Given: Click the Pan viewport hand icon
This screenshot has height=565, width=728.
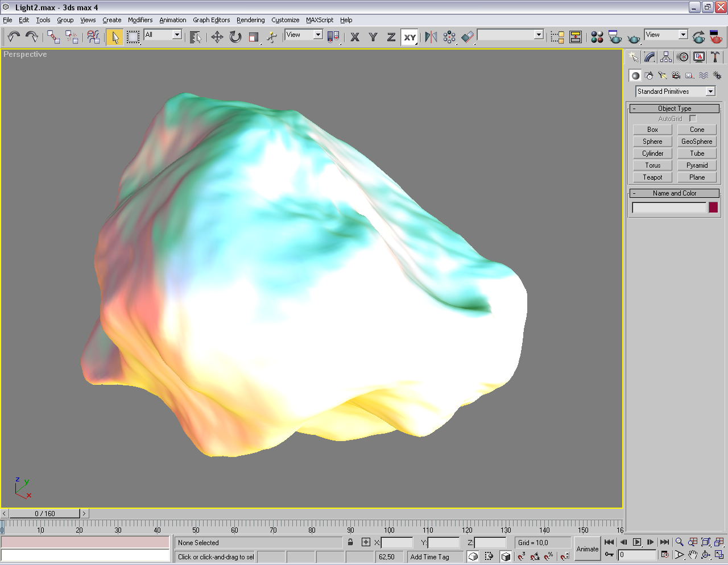Looking at the screenshot, I should pos(692,555).
